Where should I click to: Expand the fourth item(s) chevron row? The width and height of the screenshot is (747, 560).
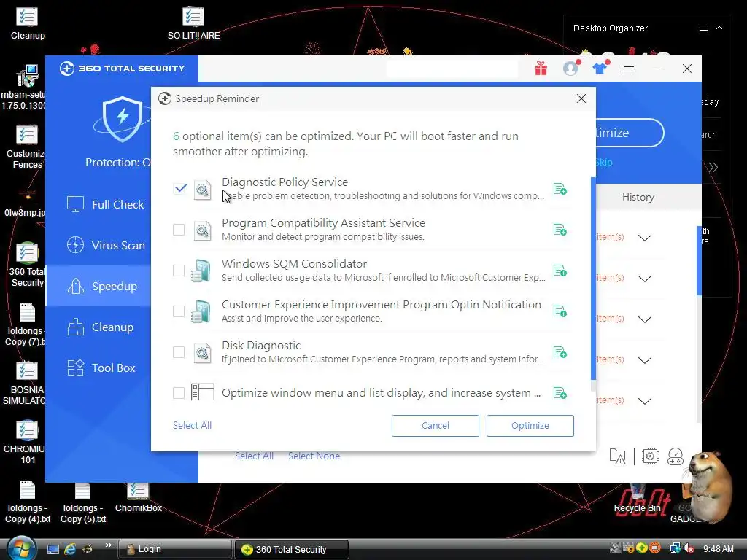(x=645, y=360)
